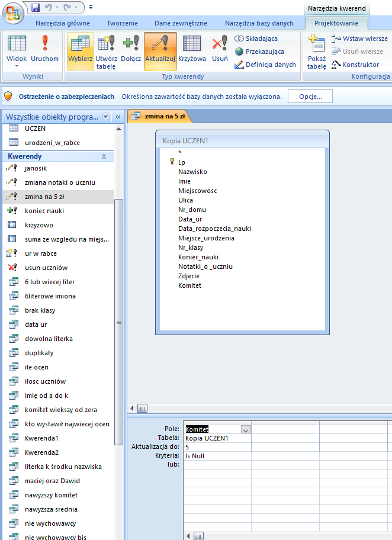392x540 pixels.
Task: Click Konstruktor builder button
Action: tap(355, 65)
